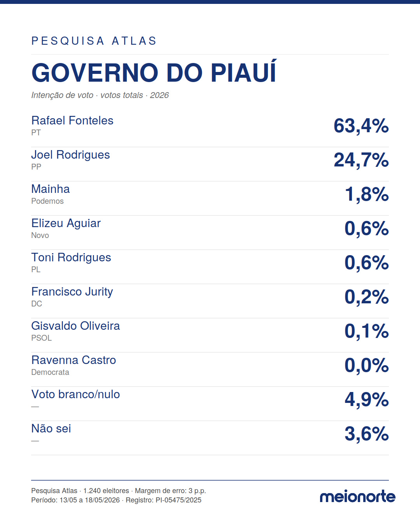This screenshot has width=420, height=525.
Task: Click the 0,2% value for Jurity
Action: 367,297
